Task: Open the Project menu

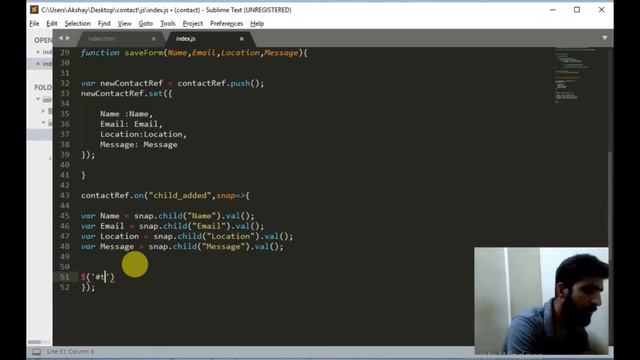Action: 193,24
